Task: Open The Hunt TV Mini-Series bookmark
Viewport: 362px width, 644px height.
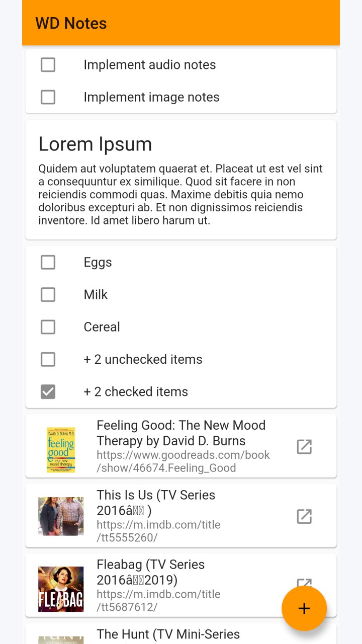Action: coord(181,634)
